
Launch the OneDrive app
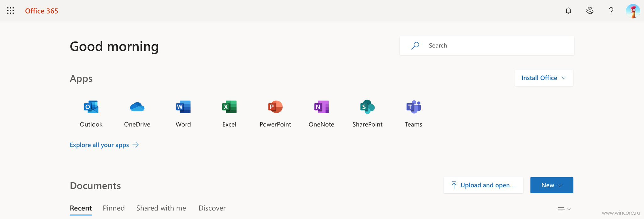[x=137, y=114]
